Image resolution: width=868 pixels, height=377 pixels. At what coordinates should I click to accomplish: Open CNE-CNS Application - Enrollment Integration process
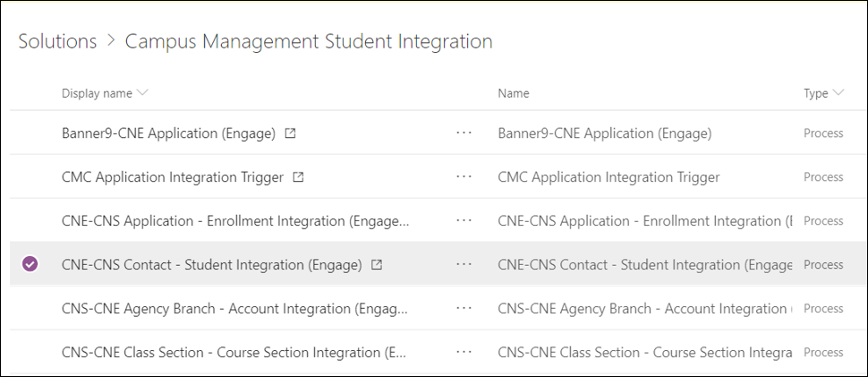pos(235,221)
